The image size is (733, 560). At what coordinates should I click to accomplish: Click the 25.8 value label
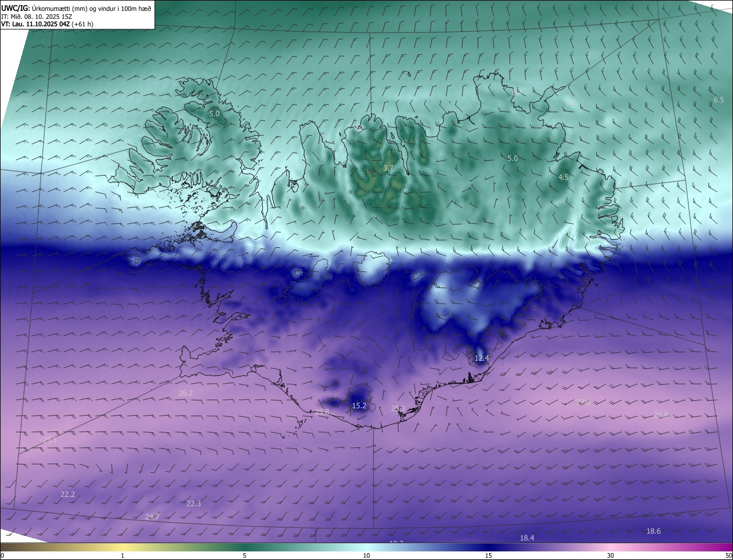click(x=322, y=412)
